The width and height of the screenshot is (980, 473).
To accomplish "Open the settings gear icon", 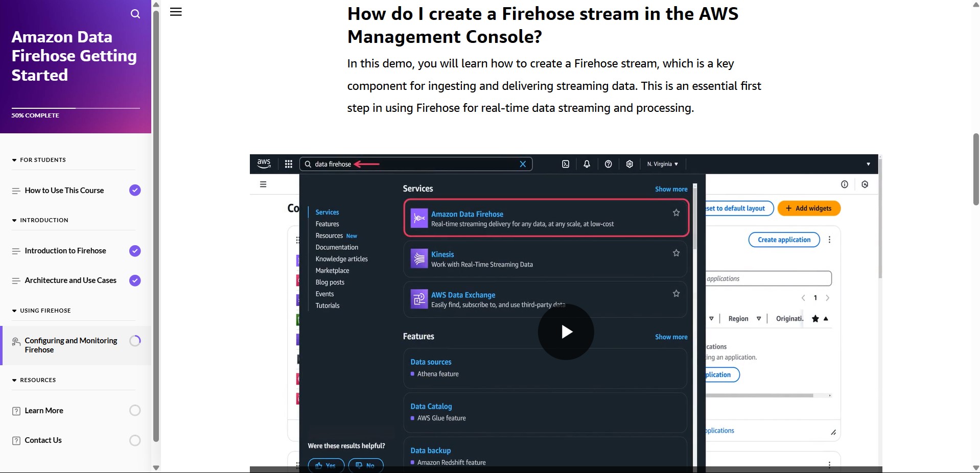I will point(629,164).
